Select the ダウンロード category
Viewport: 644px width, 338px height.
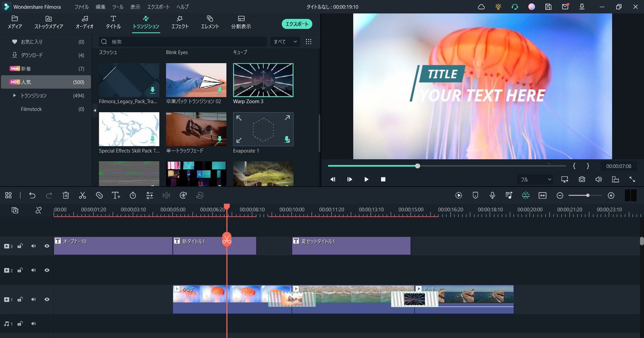(x=46, y=55)
